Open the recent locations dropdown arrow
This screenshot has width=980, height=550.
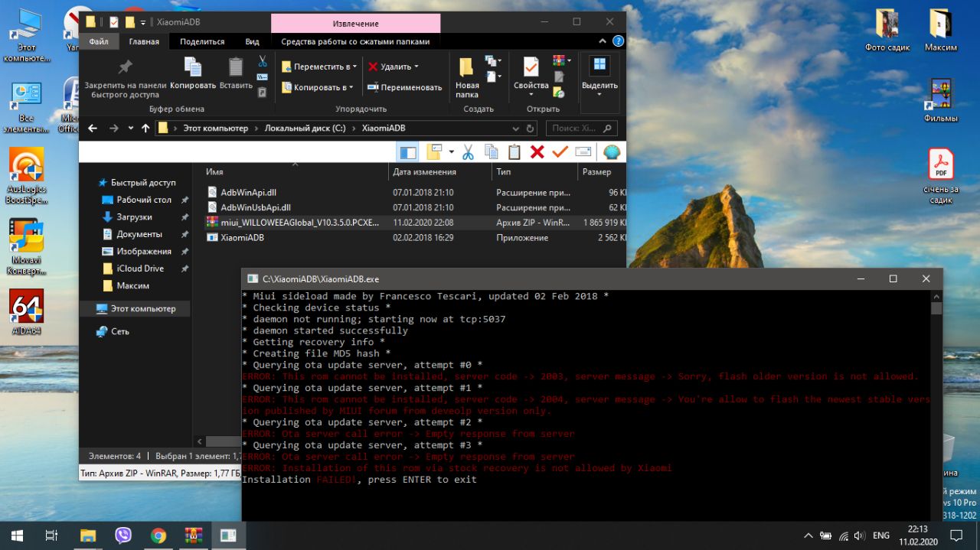coord(131,129)
